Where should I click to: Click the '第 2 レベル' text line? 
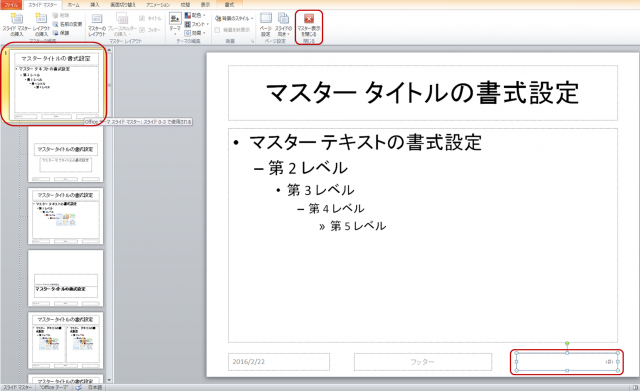tap(308, 168)
